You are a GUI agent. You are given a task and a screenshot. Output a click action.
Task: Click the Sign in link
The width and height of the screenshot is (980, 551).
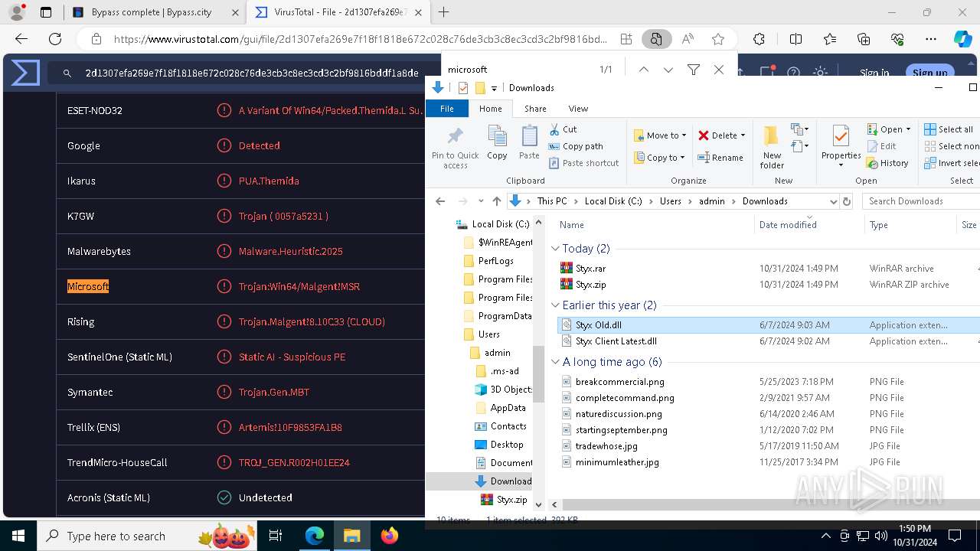coord(874,73)
